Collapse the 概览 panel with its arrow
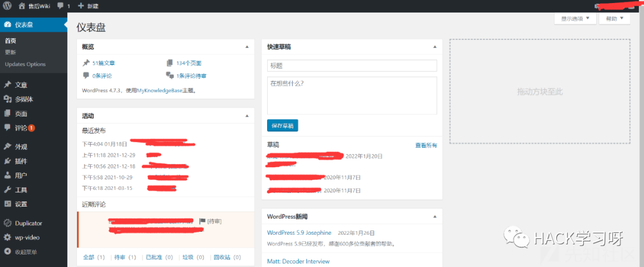Image resolution: width=644 pixels, height=267 pixels. pos(247,47)
